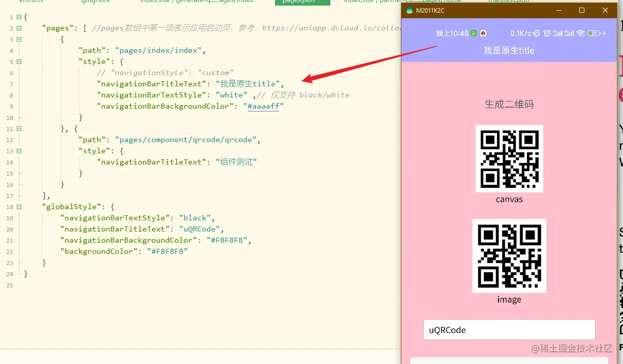Collapse the root object fold on line 1
The width and height of the screenshot is (623, 364).
[19, 17]
